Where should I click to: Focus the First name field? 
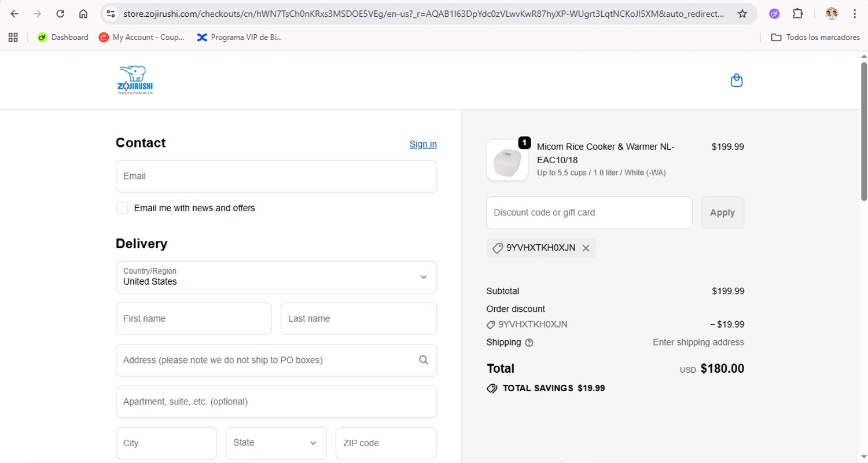193,318
